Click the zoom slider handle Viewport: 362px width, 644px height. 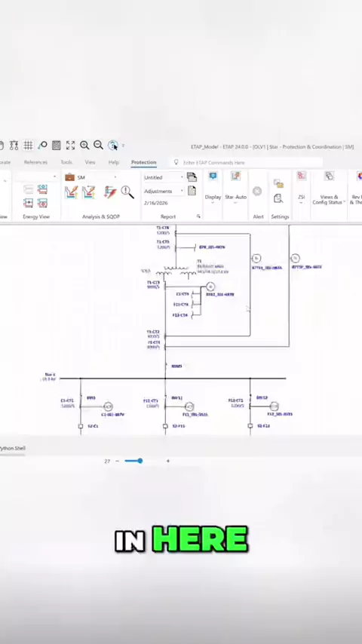point(140,461)
